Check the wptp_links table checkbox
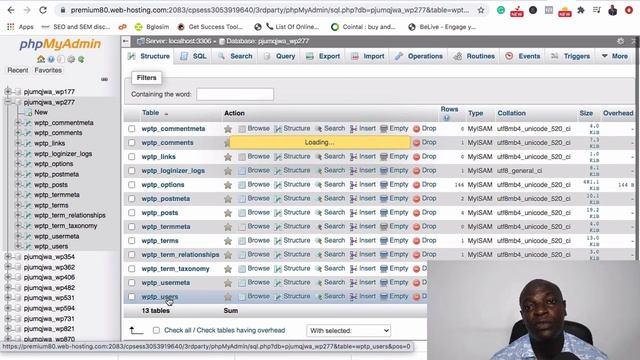Viewport: 640px width, 360px height. pyautogui.click(x=131, y=157)
